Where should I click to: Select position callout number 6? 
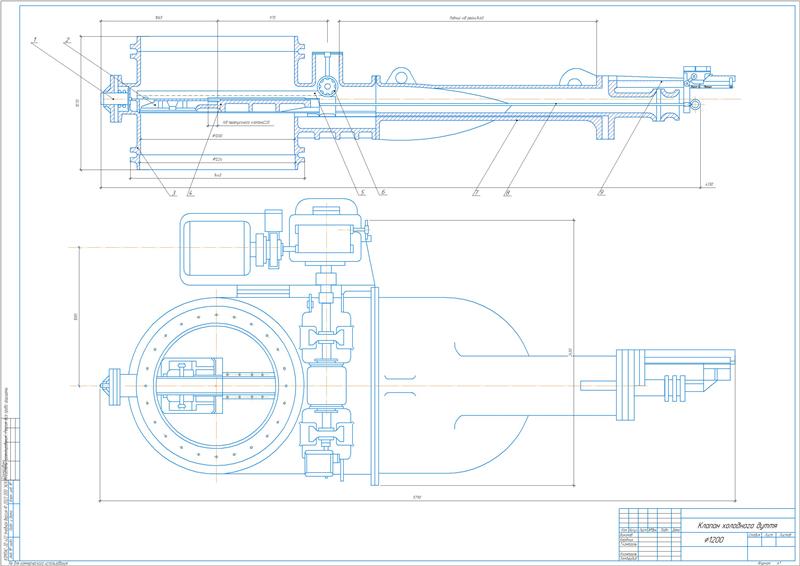(382, 192)
